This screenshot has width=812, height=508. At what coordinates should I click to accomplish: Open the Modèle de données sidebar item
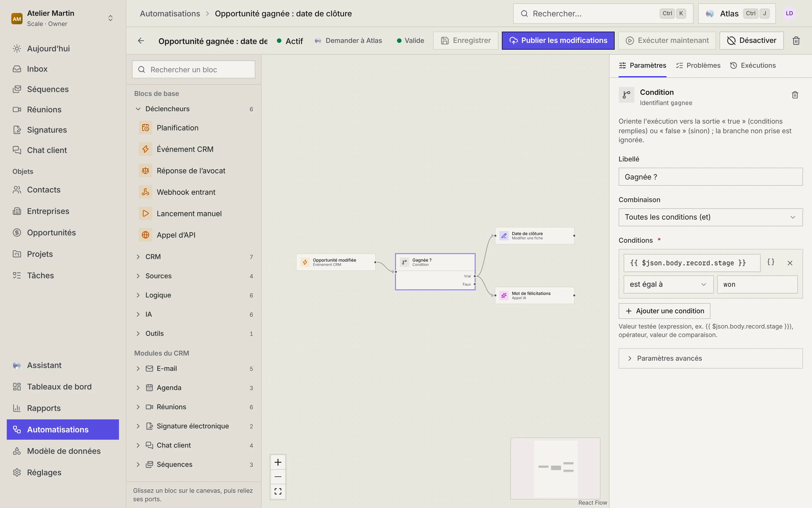coord(63,451)
